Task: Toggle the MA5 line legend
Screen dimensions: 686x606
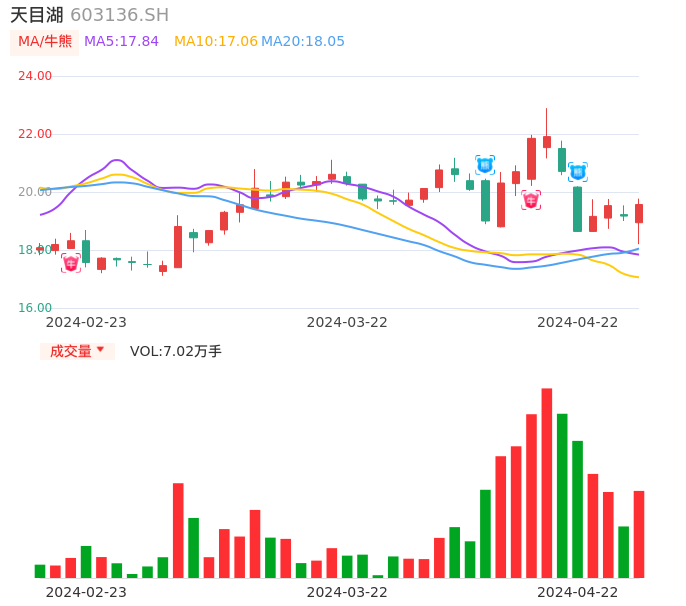Action: tap(121, 42)
